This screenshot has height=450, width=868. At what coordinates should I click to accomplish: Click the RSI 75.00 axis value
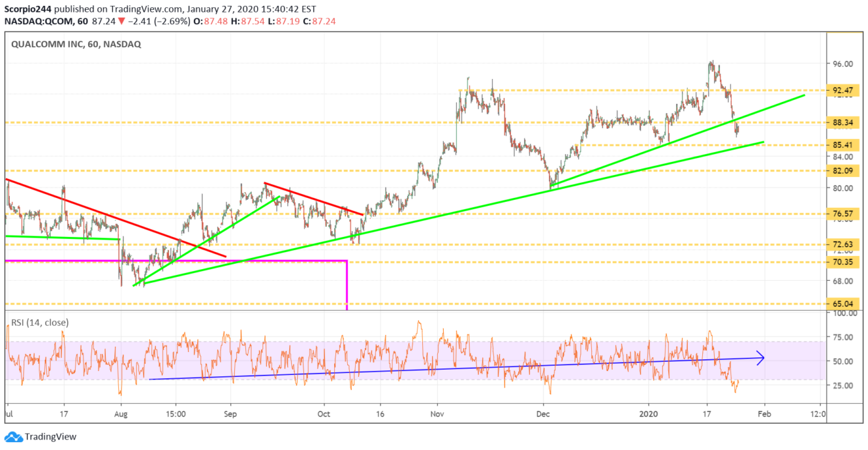click(x=842, y=337)
